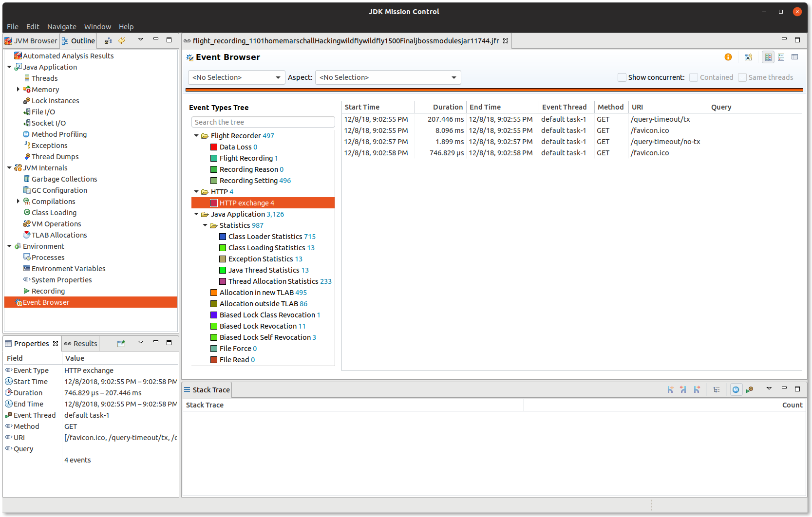
Task: Sort by the Start Time column header
Action: click(378, 107)
